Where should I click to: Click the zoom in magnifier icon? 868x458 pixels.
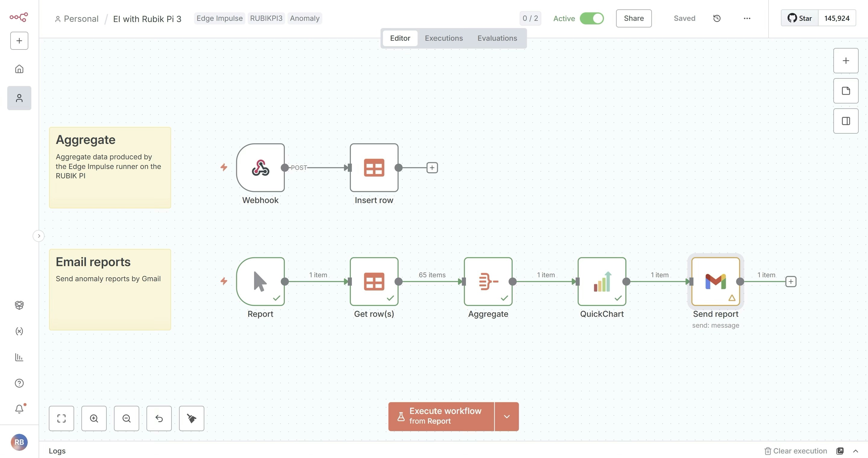94,418
